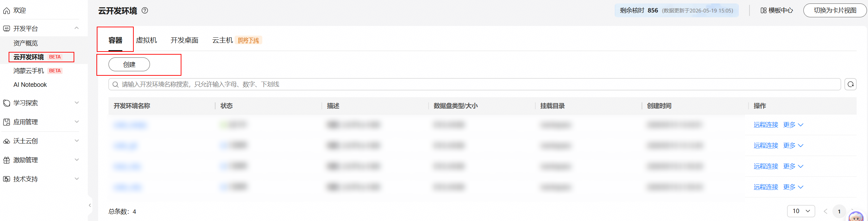Image resolution: width=868 pixels, height=221 pixels.
Task: Click the 数据盘类型/大小 column header
Action: click(x=455, y=106)
